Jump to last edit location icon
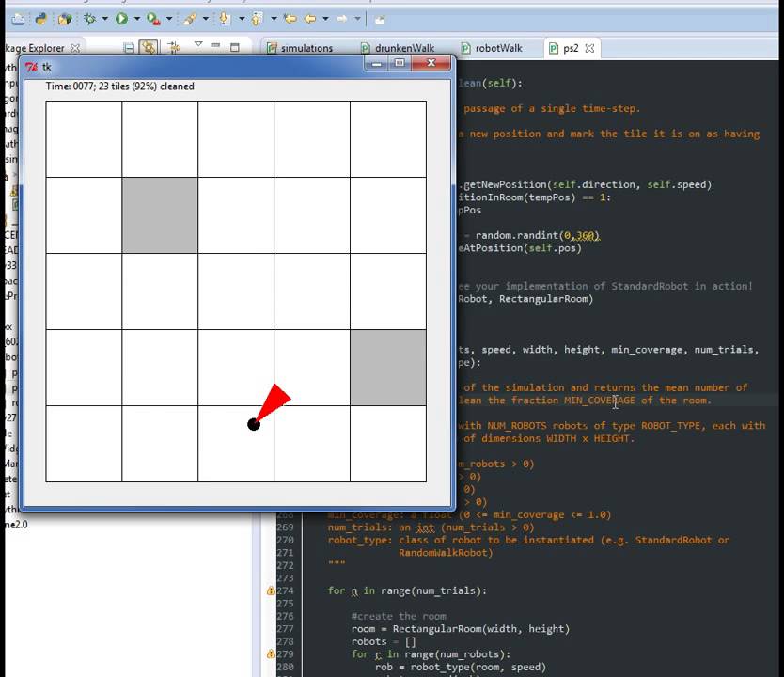 [290, 19]
